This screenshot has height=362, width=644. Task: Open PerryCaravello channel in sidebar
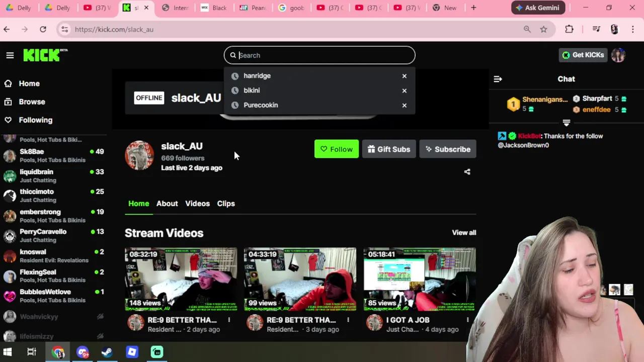[x=53, y=235]
